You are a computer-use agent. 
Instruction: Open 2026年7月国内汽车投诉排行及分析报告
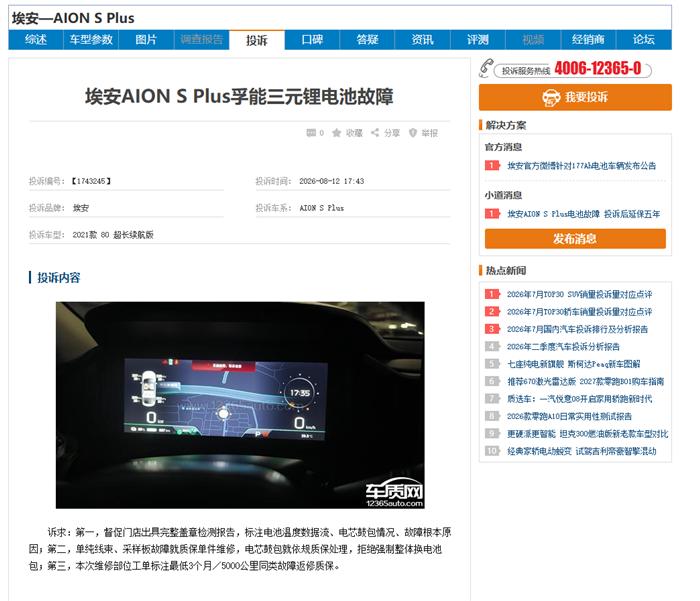click(x=577, y=329)
